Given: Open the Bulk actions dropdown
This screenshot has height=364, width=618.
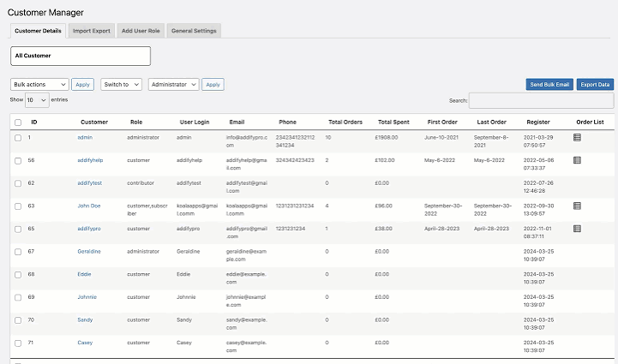Looking at the screenshot, I should pyautogui.click(x=39, y=84).
